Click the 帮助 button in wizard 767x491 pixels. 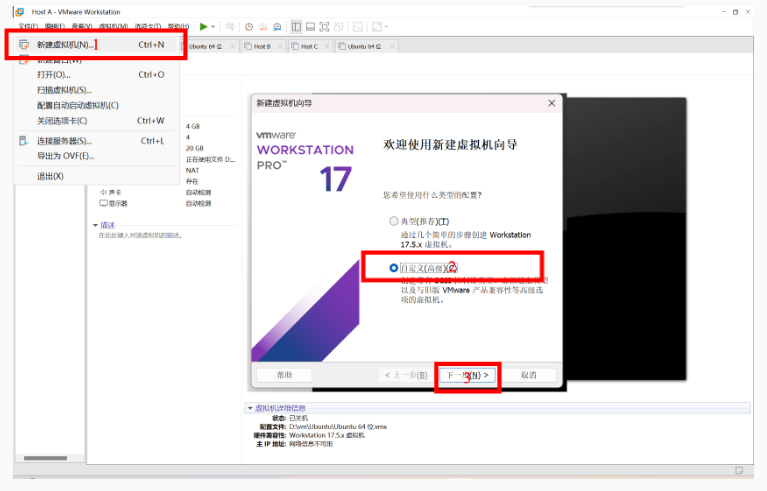(x=284, y=375)
